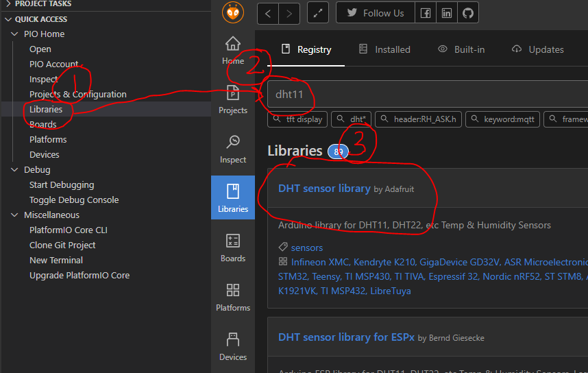Select Libraries in the PIO sidebar
Screen dimensions: 588x373
(x=233, y=197)
